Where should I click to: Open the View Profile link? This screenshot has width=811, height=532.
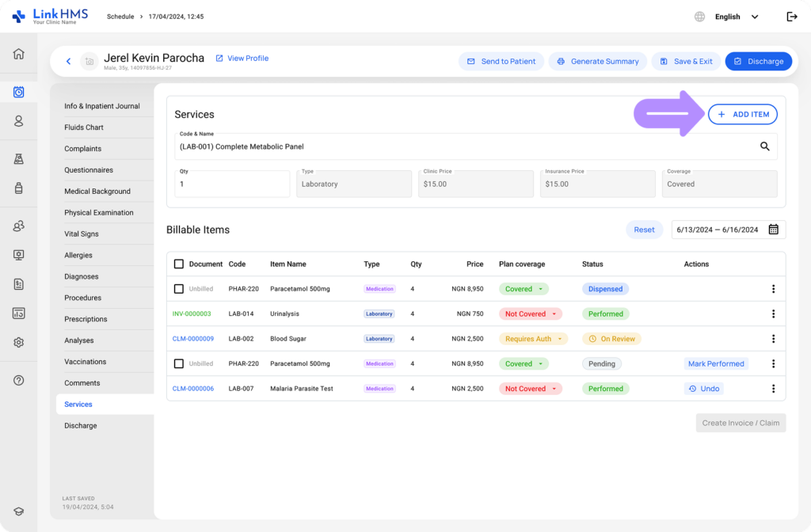[242, 59]
